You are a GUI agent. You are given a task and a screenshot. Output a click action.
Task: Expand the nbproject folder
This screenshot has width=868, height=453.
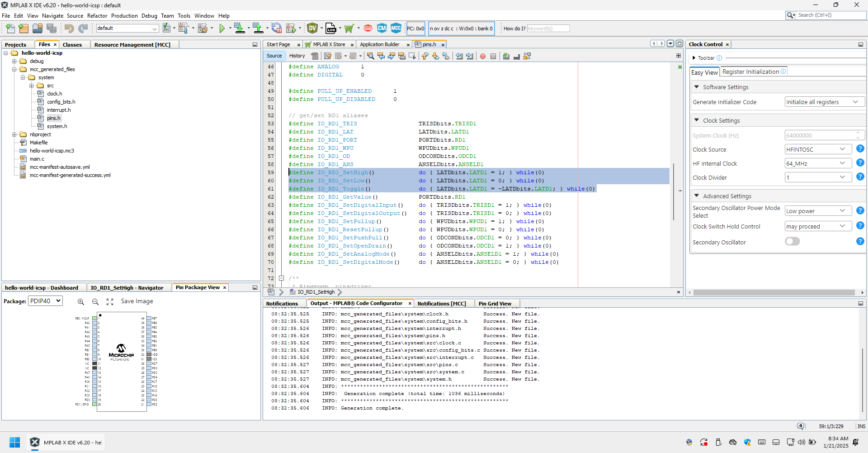click(14, 134)
